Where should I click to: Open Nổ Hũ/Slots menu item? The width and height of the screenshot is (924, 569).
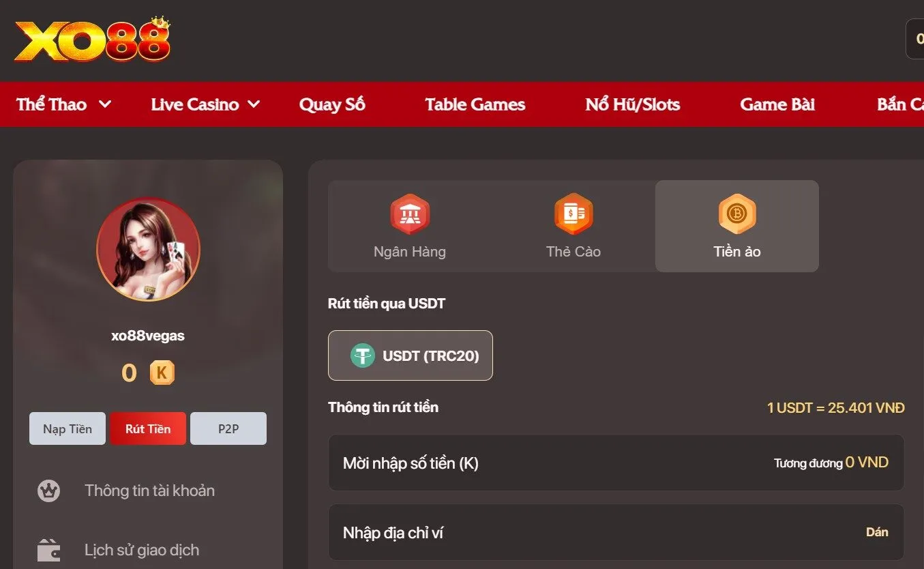633,104
